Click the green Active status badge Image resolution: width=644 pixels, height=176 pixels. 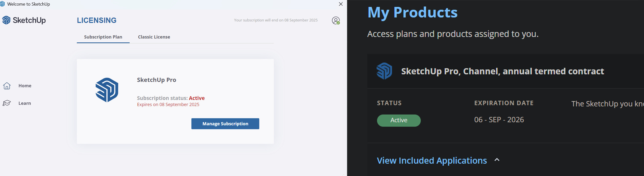click(399, 120)
